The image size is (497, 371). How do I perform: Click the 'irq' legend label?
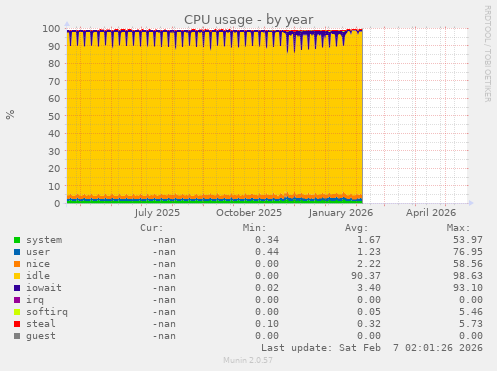pos(35,300)
